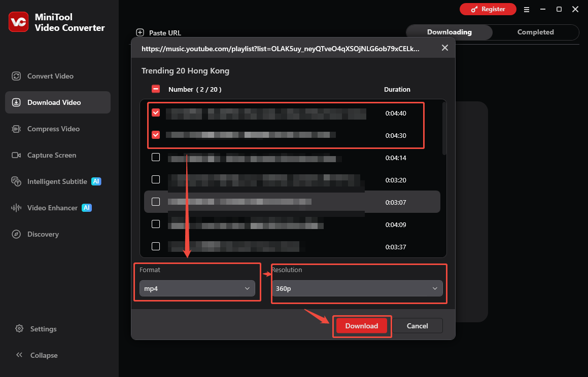
Task: Check the track lasting 0:03:20
Action: pos(156,179)
